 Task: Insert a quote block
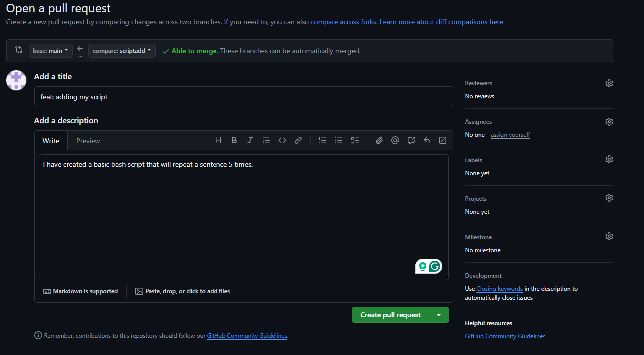tap(266, 141)
